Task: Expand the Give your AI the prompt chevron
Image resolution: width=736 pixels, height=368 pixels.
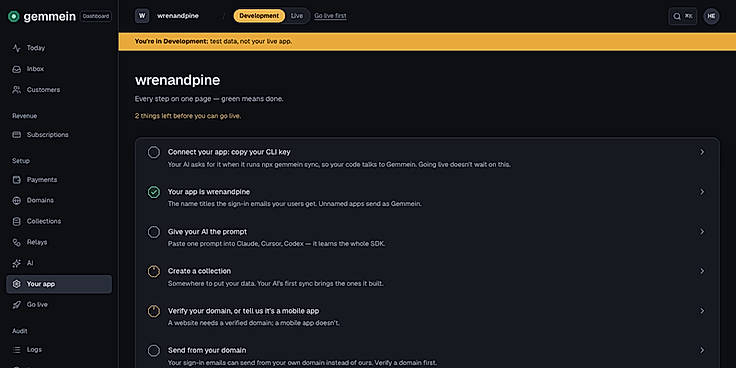Action: pyautogui.click(x=702, y=232)
